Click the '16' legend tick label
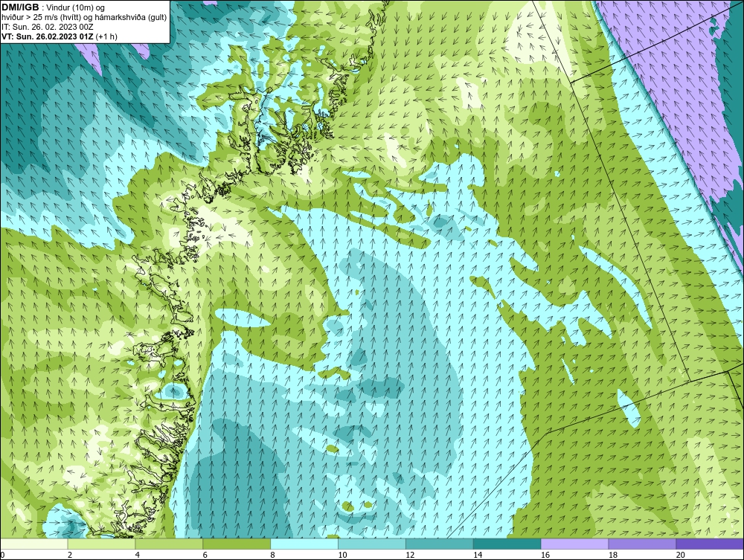The height and width of the screenshot is (560, 744). (545, 555)
